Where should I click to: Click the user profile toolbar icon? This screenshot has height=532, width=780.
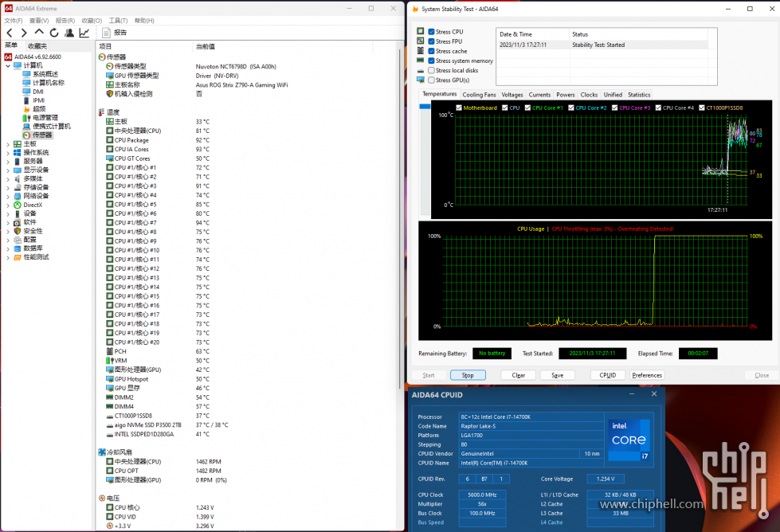(69, 33)
